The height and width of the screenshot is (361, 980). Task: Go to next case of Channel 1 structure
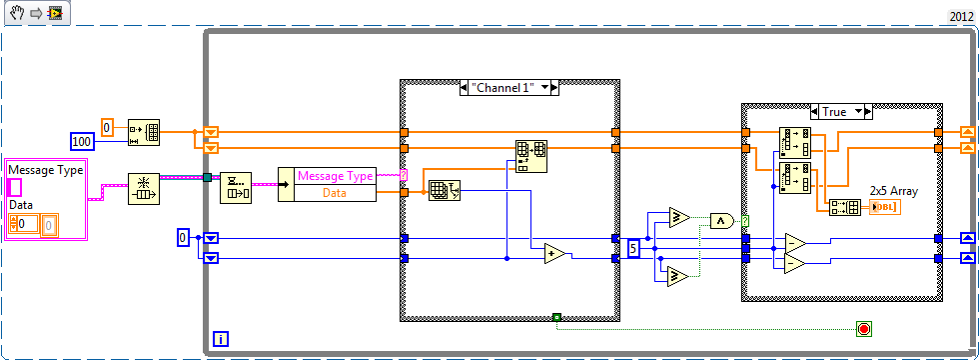pos(555,88)
